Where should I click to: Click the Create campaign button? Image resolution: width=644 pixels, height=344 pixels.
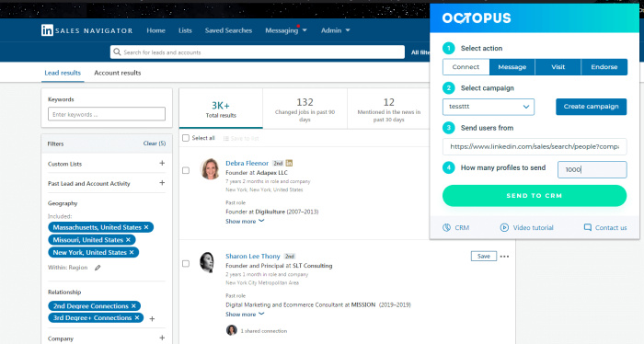591,107
